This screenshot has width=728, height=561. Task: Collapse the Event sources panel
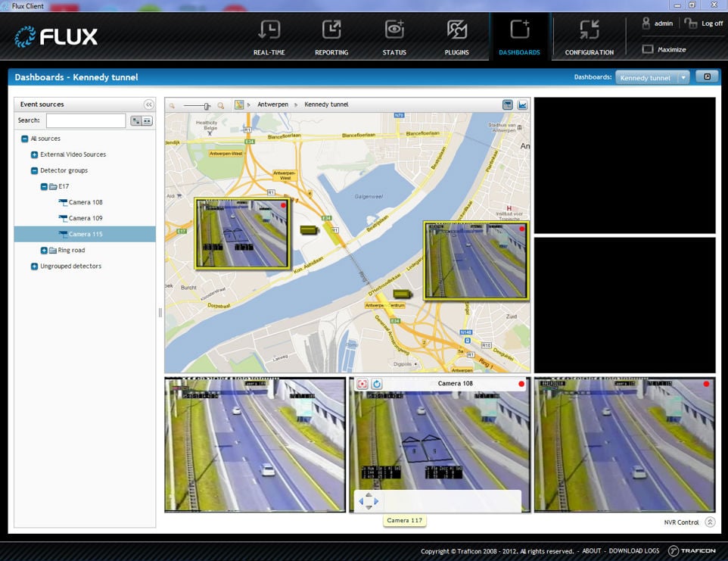click(148, 104)
